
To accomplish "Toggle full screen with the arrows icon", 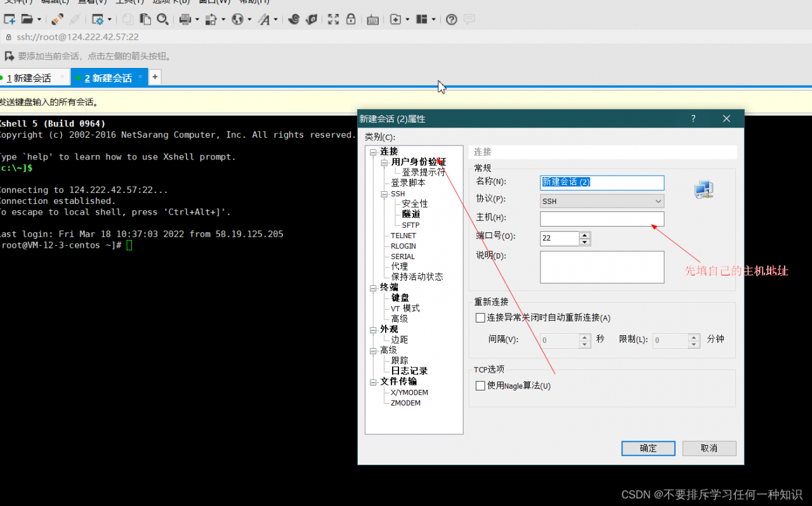I will (333, 20).
